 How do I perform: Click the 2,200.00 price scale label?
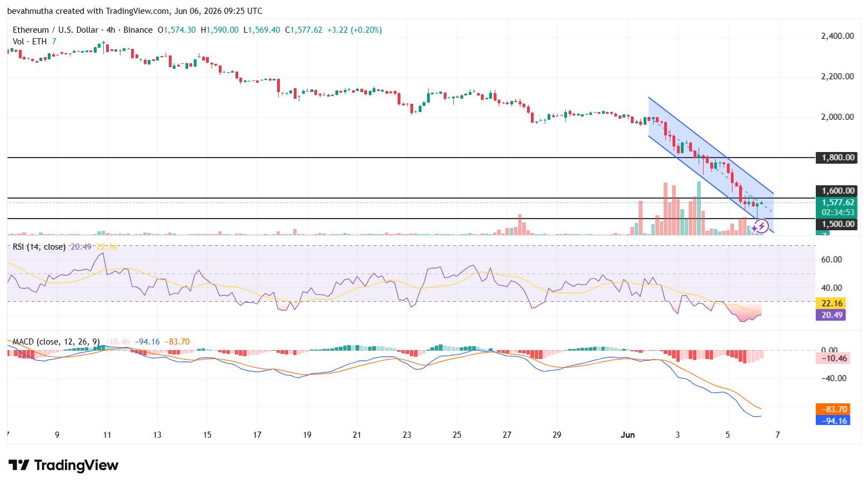coord(837,77)
